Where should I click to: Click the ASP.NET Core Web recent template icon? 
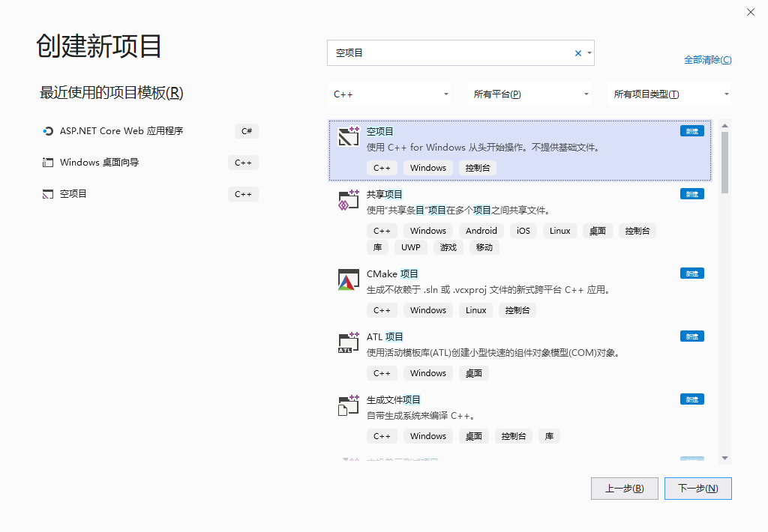coord(47,131)
